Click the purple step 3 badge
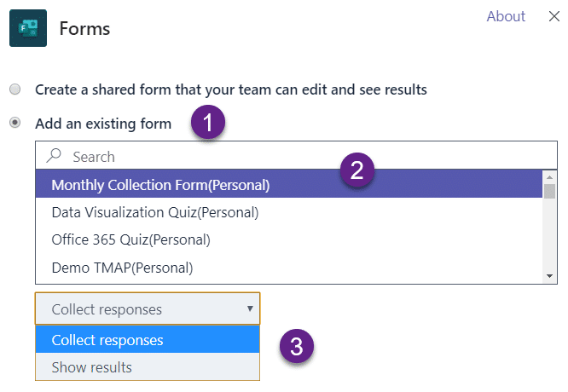Image resolution: width=568 pixels, height=392 pixels. [x=296, y=347]
